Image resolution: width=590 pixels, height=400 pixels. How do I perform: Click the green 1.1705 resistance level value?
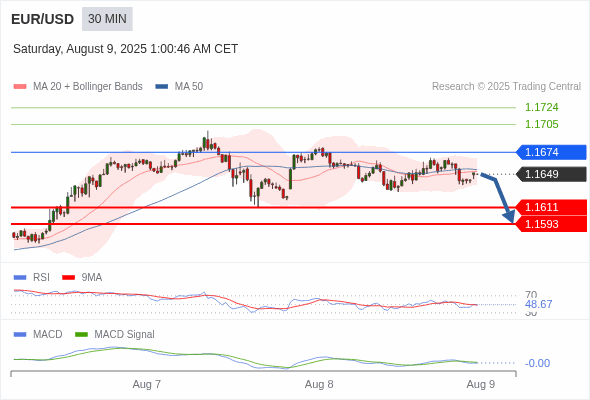click(542, 125)
